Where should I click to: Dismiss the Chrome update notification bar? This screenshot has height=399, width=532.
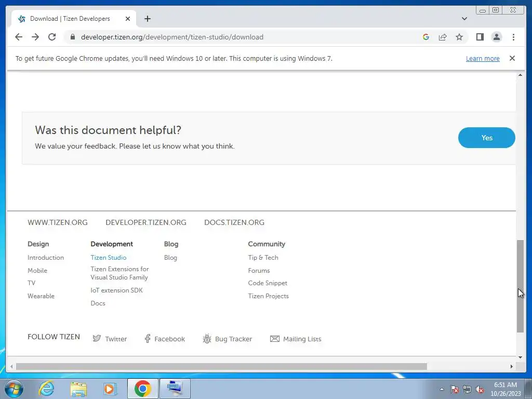pos(512,58)
